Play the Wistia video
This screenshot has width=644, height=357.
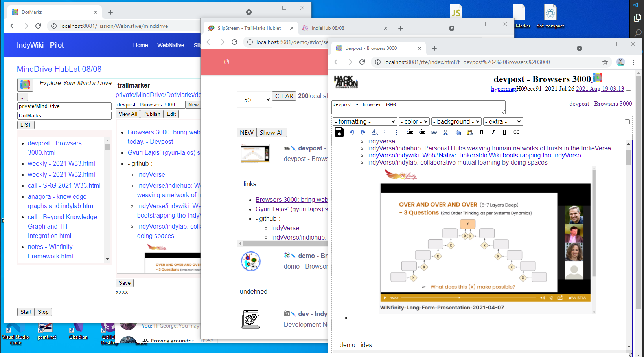coord(385,298)
